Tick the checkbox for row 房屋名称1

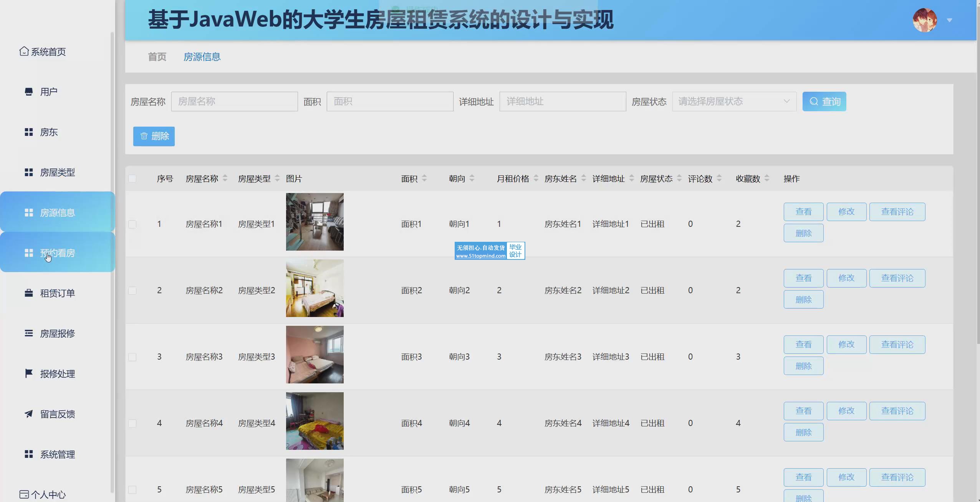pyautogui.click(x=132, y=224)
